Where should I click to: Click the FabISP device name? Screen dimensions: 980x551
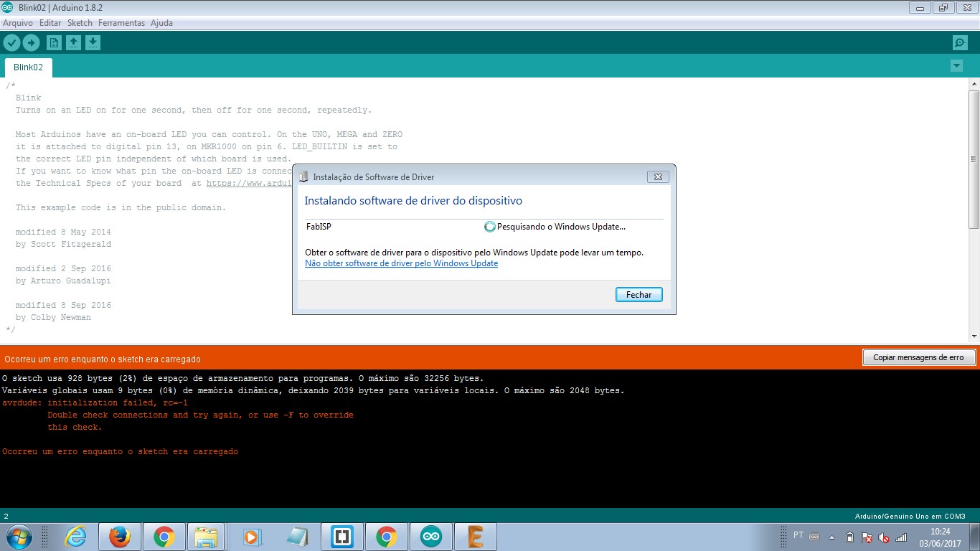(319, 227)
